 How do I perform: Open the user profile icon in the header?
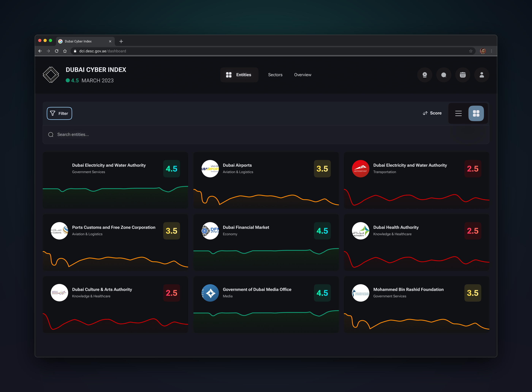481,75
